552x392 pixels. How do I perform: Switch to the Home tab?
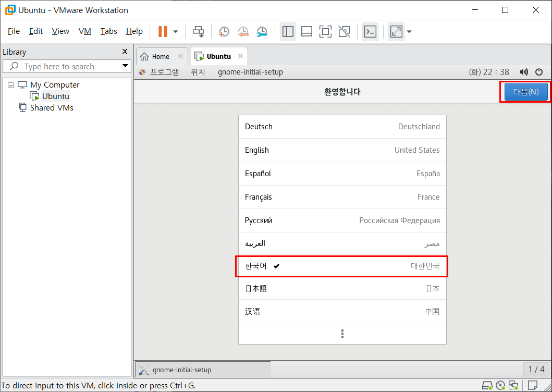161,56
